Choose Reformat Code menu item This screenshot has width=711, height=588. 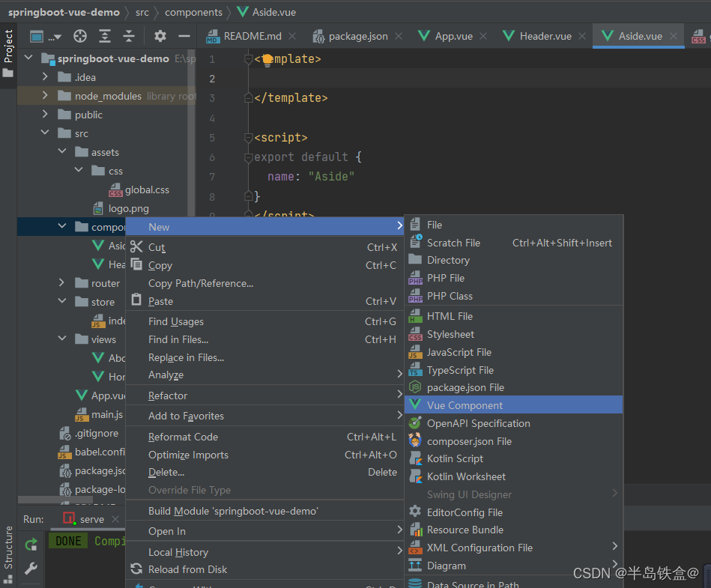(x=264, y=437)
